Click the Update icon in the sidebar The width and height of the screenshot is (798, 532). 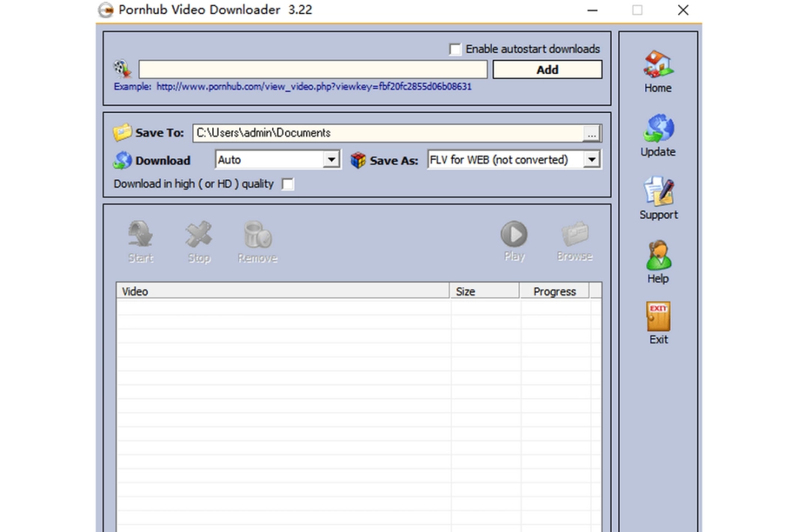click(657, 134)
